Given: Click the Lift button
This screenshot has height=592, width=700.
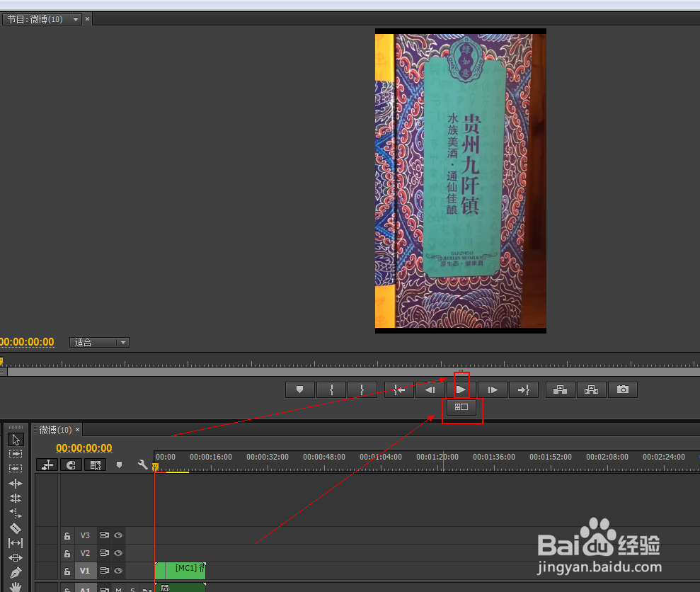Looking at the screenshot, I should click(561, 390).
